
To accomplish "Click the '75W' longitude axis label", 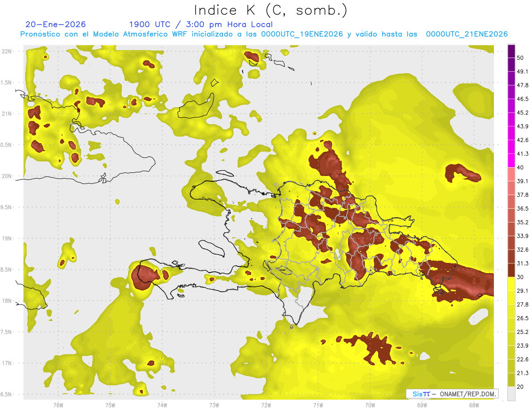I will click(x=110, y=405).
